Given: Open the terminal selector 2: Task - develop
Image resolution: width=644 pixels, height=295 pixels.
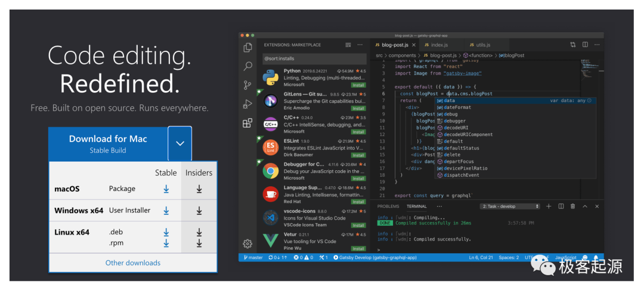Looking at the screenshot, I should pyautogui.click(x=510, y=207).
